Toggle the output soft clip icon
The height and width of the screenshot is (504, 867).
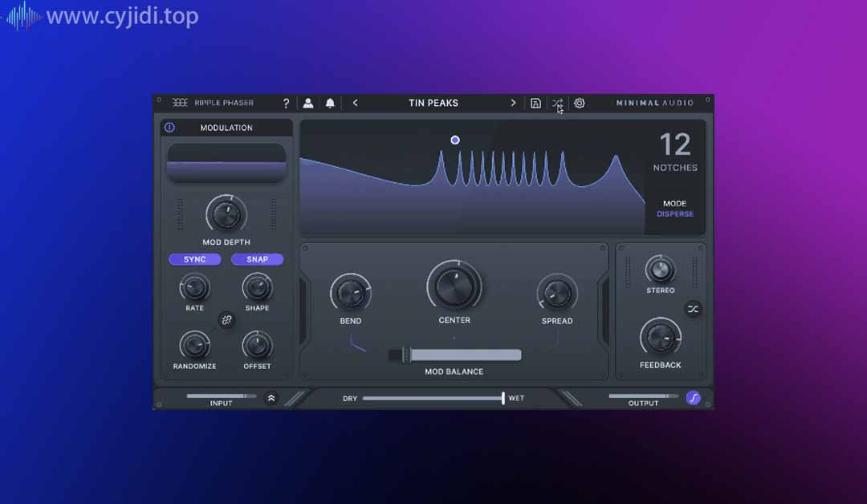tap(693, 398)
